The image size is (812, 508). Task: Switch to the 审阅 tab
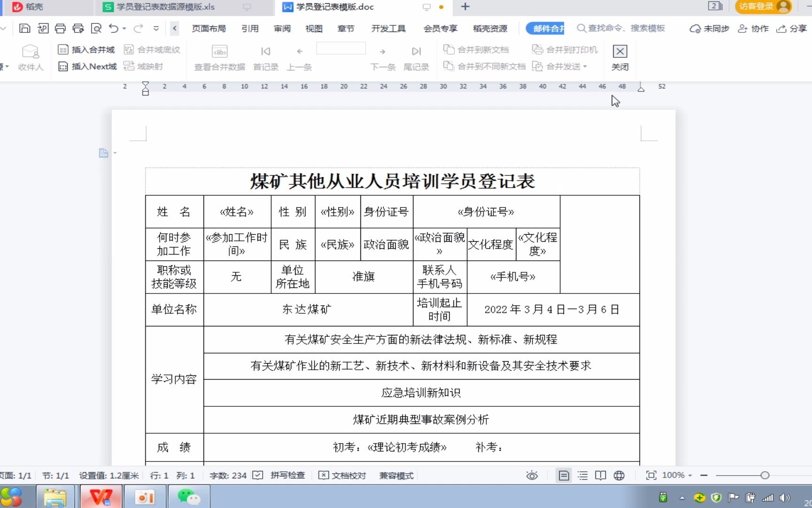(282, 29)
